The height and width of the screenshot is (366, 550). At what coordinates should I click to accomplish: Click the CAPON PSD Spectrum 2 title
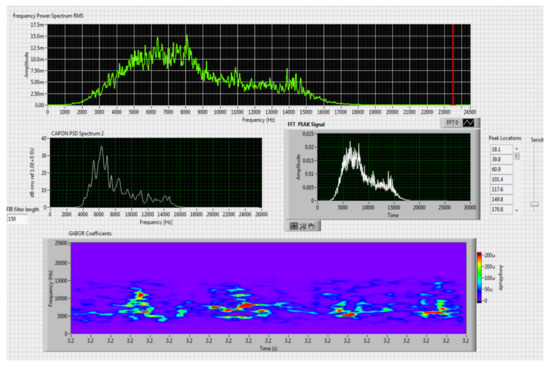tap(78, 133)
